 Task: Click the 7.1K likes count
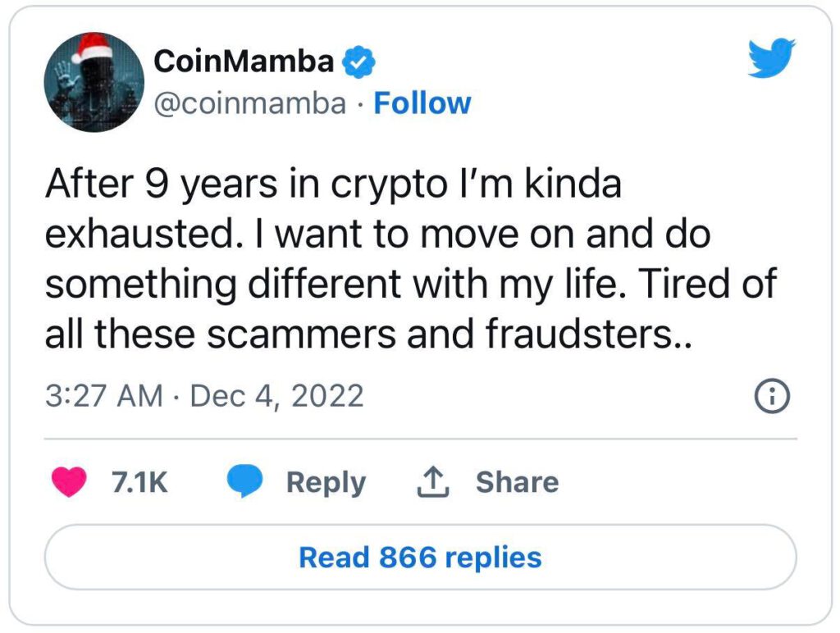tap(139, 482)
